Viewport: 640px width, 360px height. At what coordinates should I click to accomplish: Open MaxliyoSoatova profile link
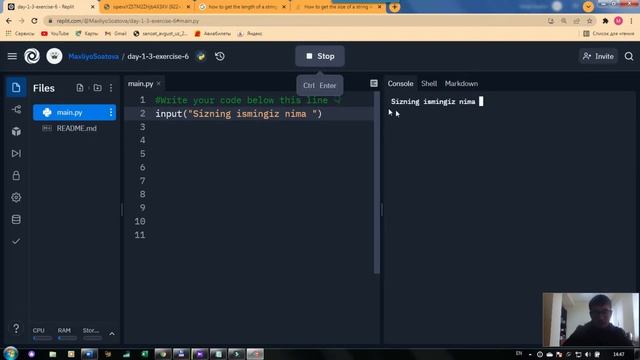click(93, 56)
